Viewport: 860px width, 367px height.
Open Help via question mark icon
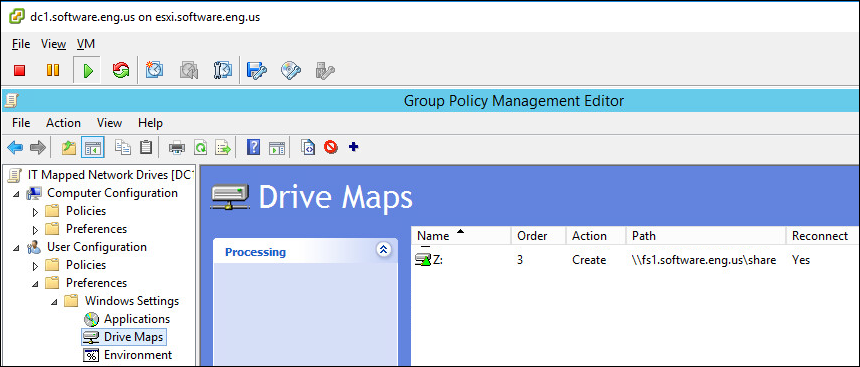(253, 147)
